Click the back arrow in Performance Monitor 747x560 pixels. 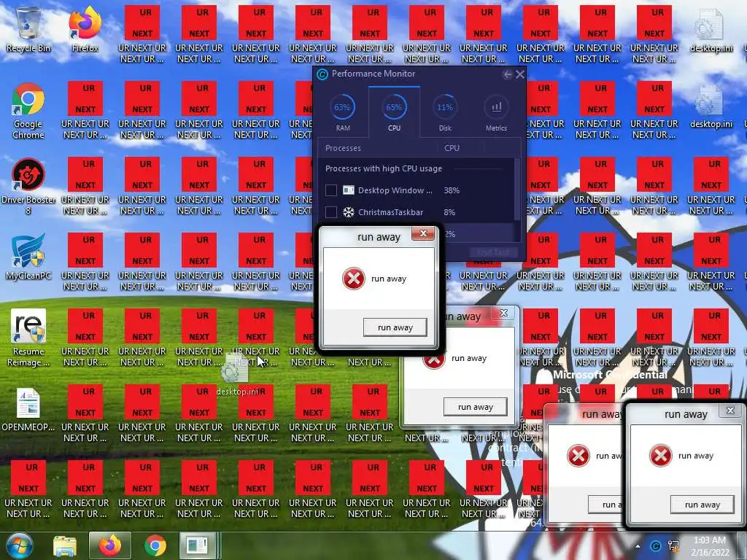[508, 74]
